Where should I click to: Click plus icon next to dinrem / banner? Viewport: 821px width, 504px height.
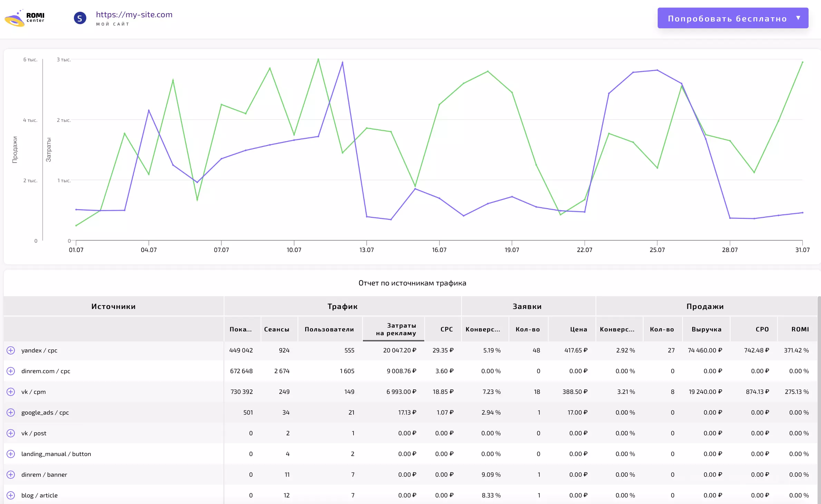click(11, 475)
